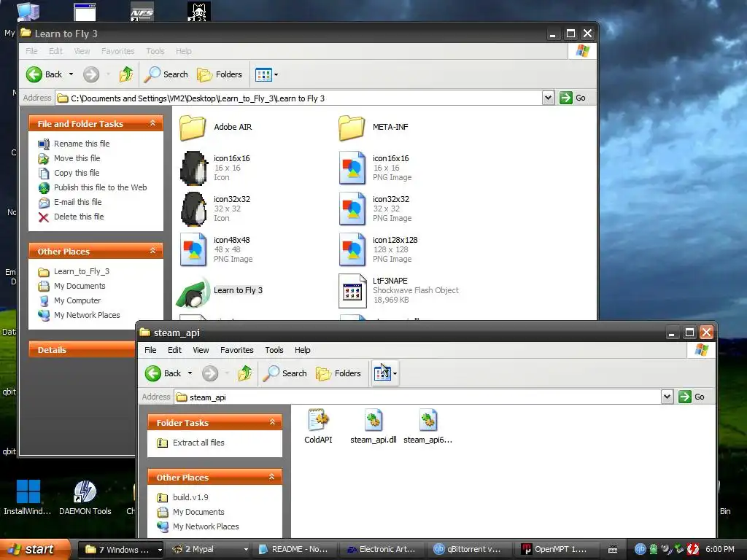Open DAEMON Tools desktop shortcut

85,498
